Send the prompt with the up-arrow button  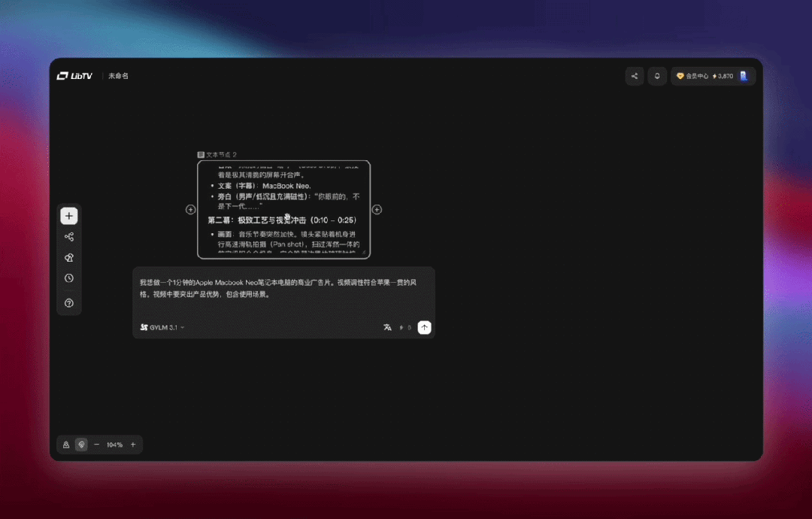pyautogui.click(x=425, y=327)
